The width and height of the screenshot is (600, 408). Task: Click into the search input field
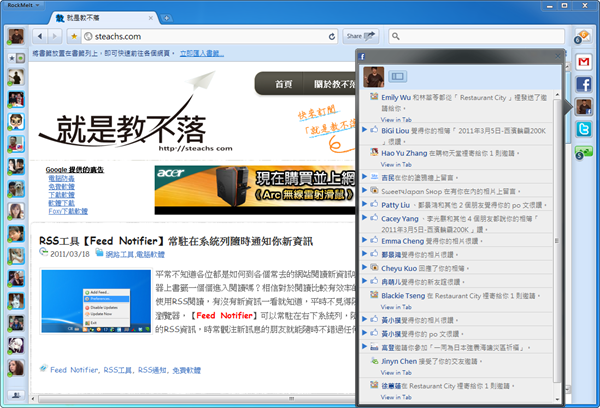coord(476,36)
